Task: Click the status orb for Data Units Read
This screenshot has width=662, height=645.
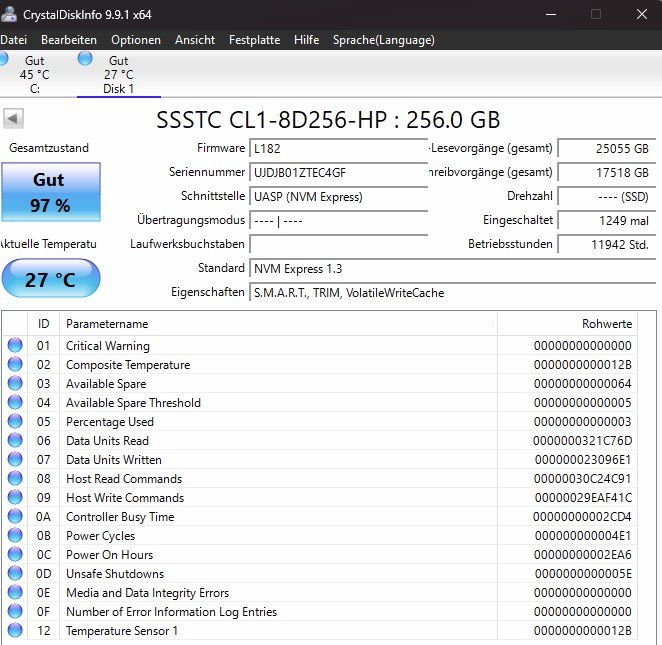Action: (15, 440)
